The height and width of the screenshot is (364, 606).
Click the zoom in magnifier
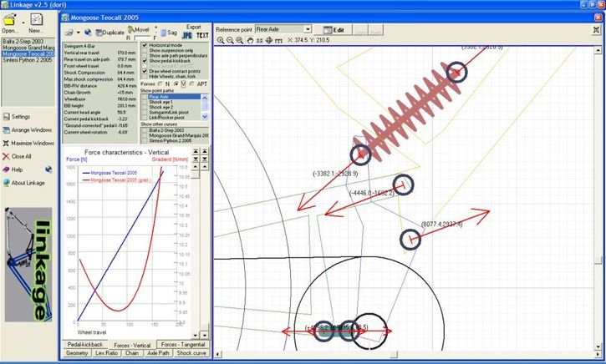[x=221, y=40]
